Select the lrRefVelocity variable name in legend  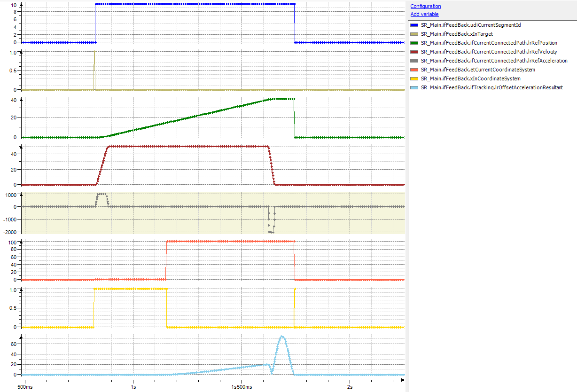tap(489, 52)
